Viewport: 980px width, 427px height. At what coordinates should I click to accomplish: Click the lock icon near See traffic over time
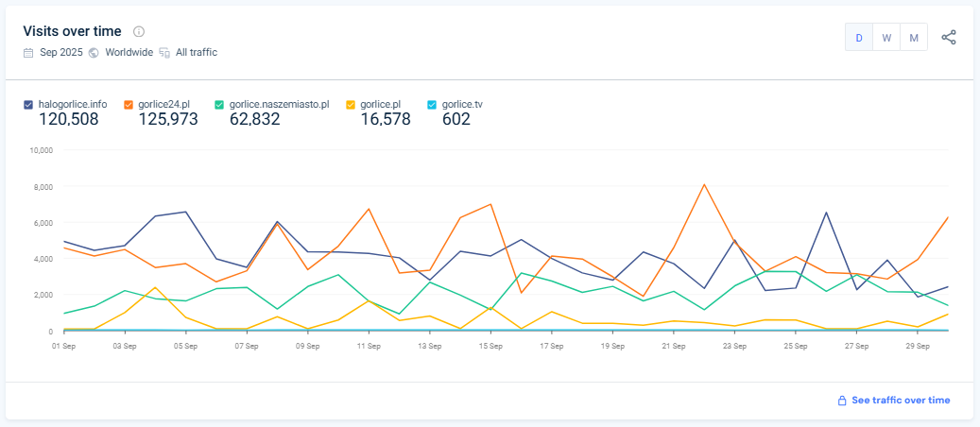(x=842, y=401)
